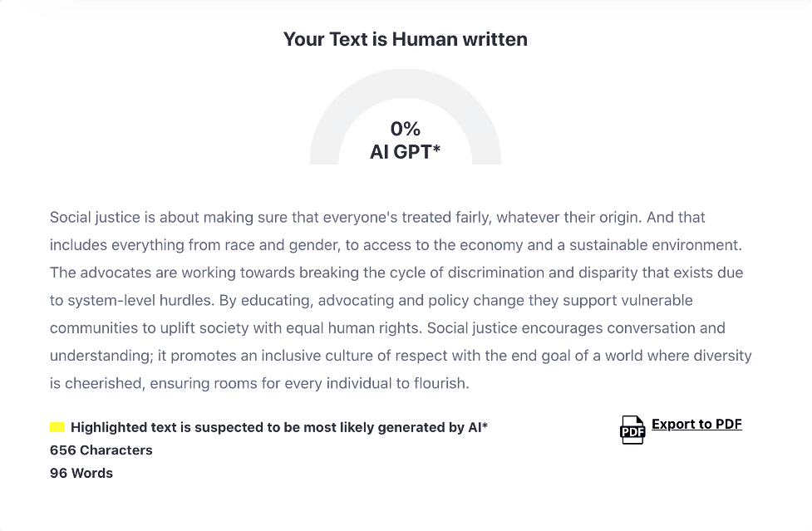Click the semicircle gauge arc

pos(406,83)
